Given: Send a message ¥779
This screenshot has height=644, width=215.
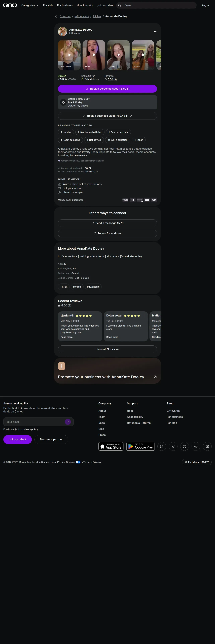Looking at the screenshot, I should (107, 223).
